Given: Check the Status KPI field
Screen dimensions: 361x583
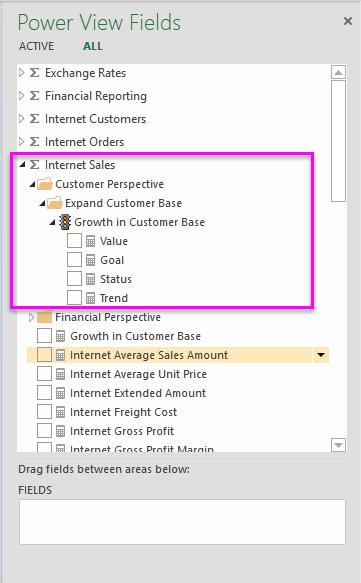Looking at the screenshot, I should [x=74, y=279].
